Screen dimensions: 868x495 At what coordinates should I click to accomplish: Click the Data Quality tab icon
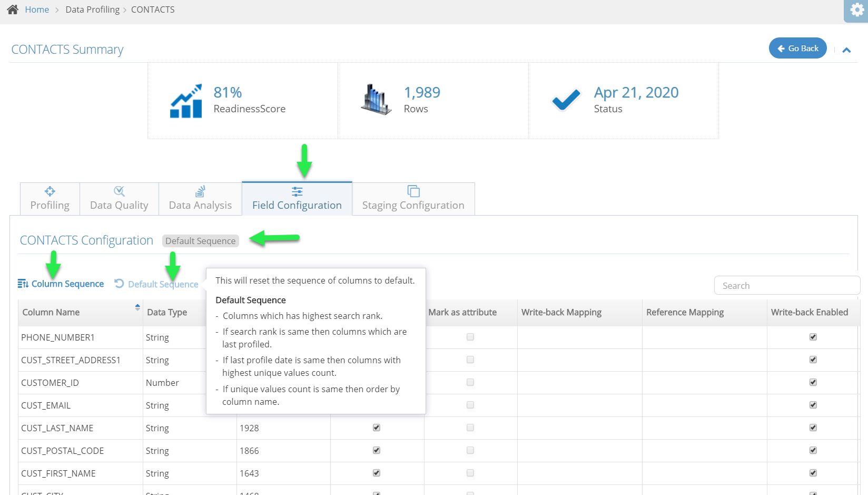(119, 191)
